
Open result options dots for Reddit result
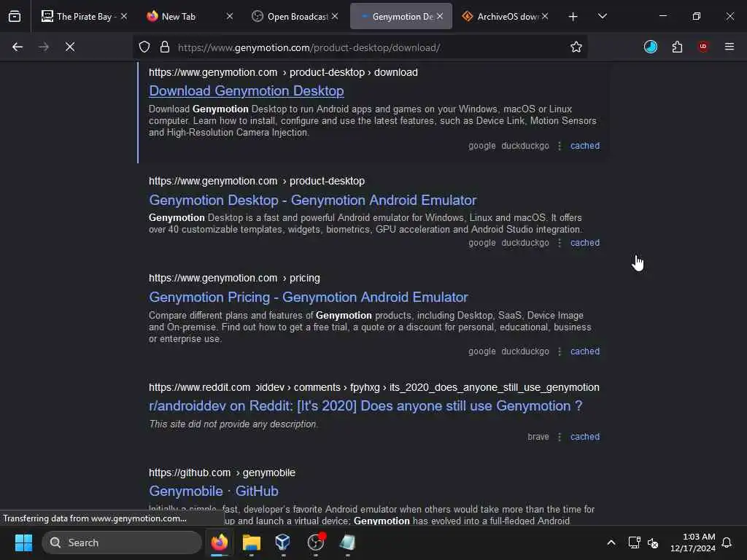560,437
